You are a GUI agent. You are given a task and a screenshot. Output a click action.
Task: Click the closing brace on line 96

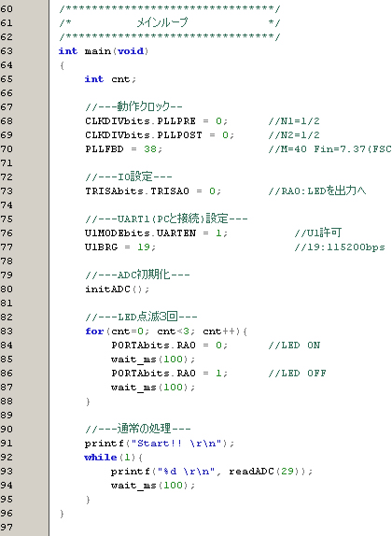pos(62,514)
